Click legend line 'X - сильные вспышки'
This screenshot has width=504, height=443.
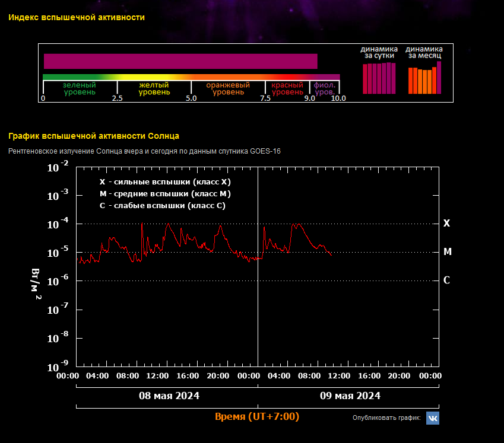coord(165,182)
